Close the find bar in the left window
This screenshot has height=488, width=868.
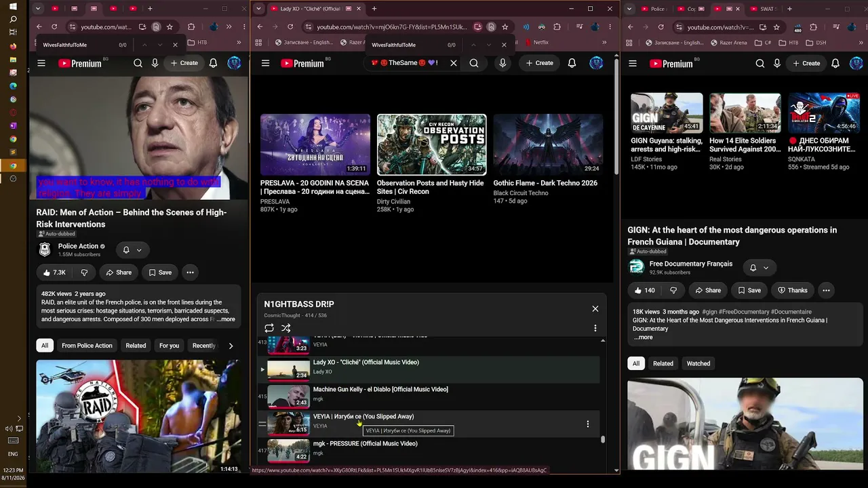point(175,45)
